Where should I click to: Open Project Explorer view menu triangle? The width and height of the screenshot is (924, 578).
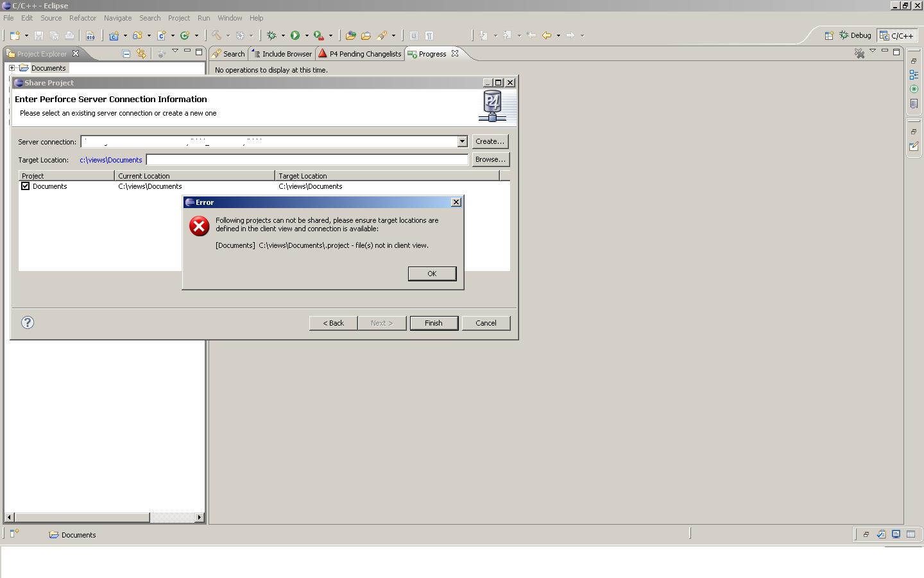click(x=175, y=51)
